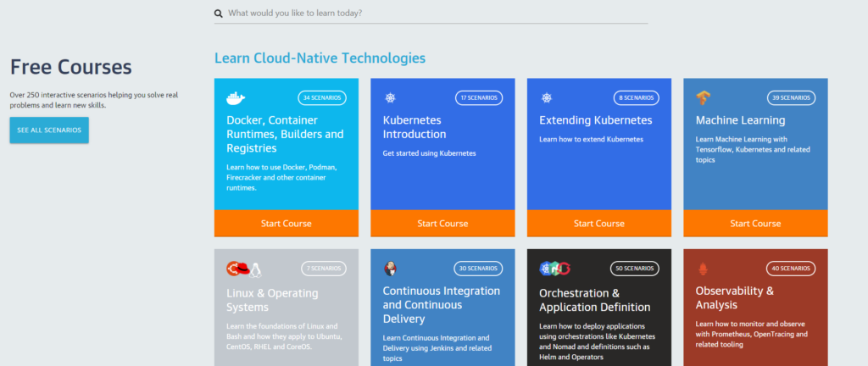Click the Docker whale icon
Viewport: 868px width, 366px height.
pos(236,98)
